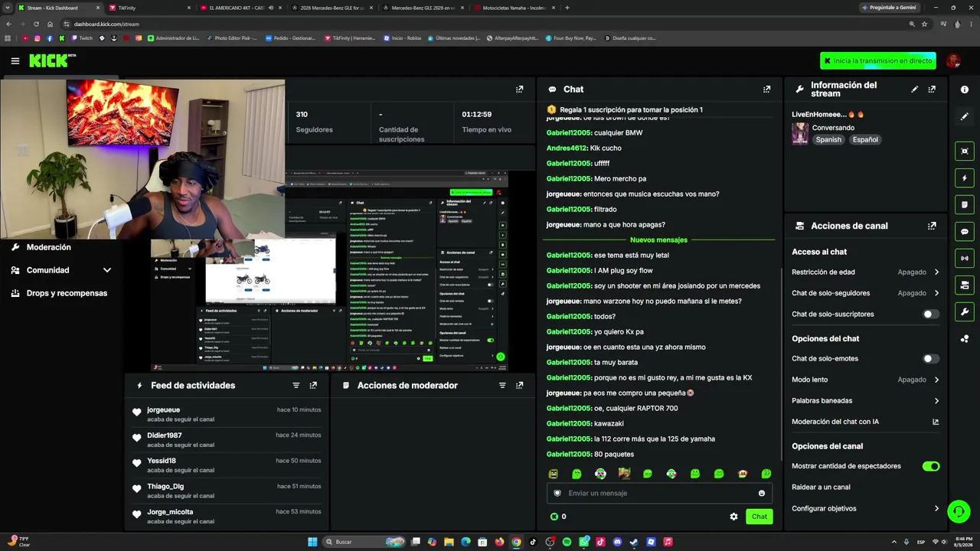
Task: Click Inicia la transmisión en directo button
Action: pyautogui.click(x=877, y=60)
